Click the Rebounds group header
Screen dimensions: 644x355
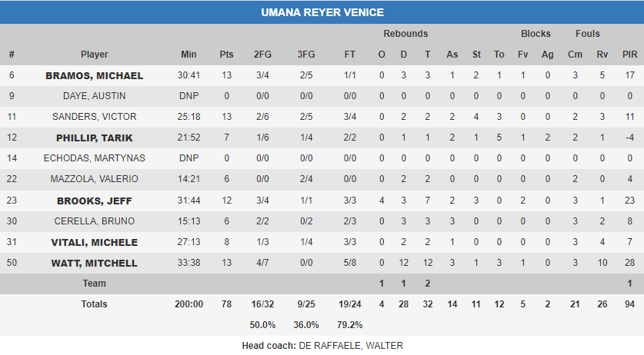pos(405,34)
